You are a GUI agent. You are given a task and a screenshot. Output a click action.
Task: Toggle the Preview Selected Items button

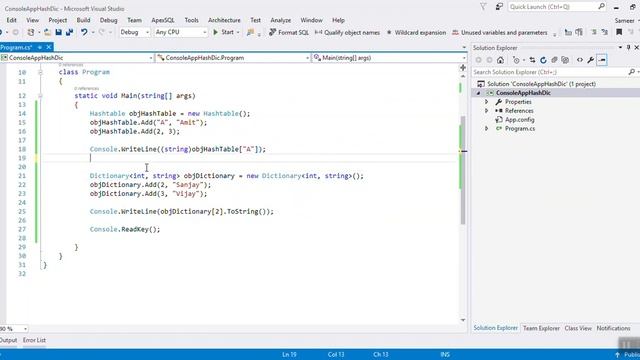tap(602, 60)
